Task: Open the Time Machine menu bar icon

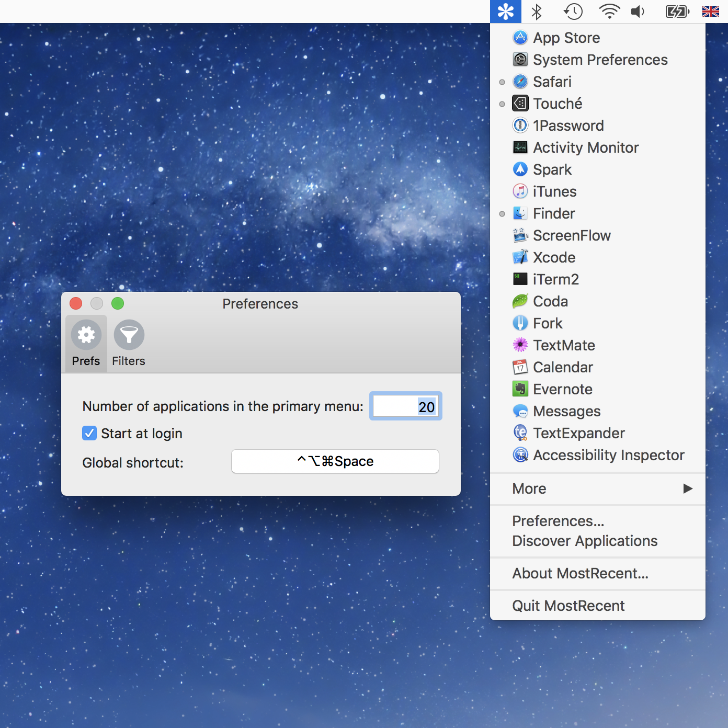Action: pos(573,12)
